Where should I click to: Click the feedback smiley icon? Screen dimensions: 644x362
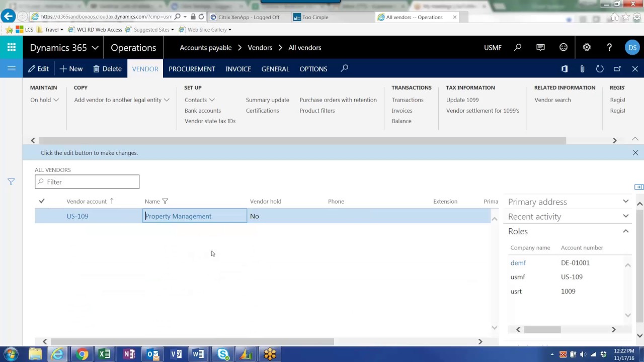(563, 48)
